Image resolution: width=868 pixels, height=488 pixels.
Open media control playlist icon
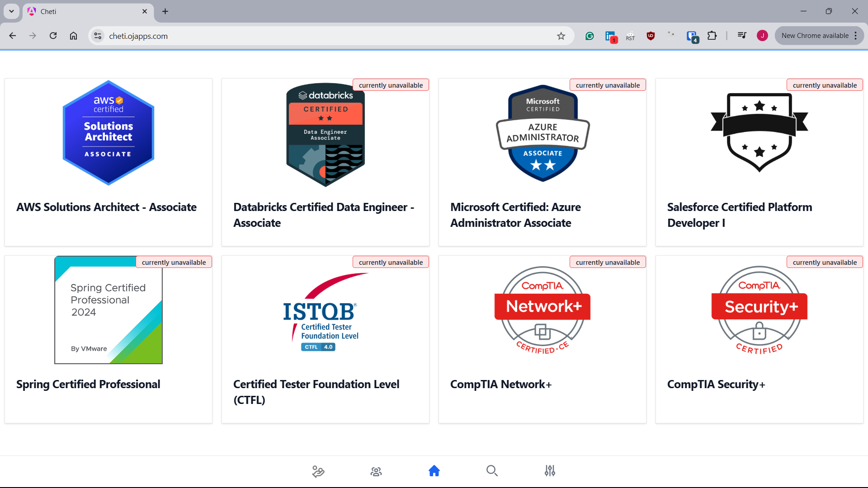click(x=742, y=36)
